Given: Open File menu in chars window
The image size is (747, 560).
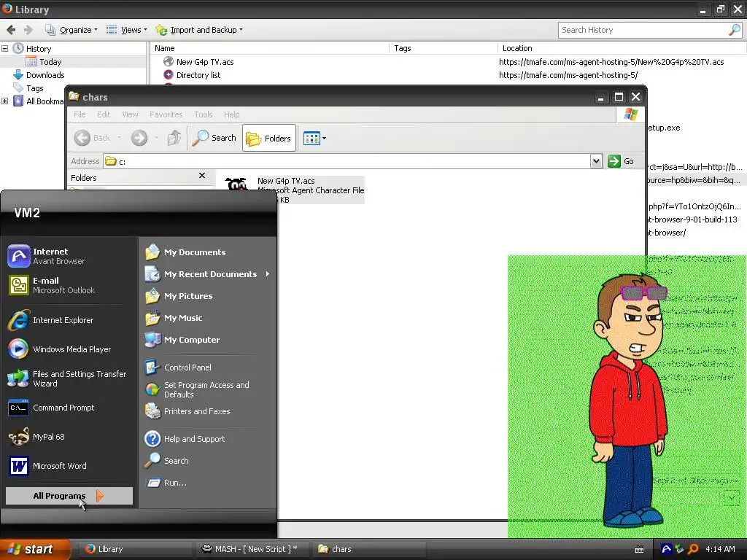Looking at the screenshot, I should click(x=80, y=114).
